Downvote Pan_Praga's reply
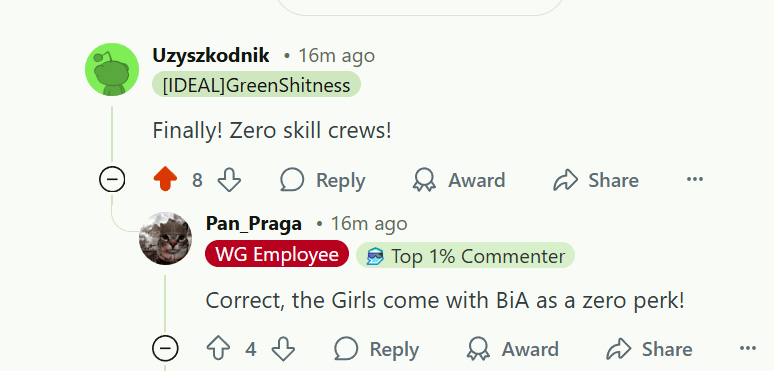 click(283, 349)
